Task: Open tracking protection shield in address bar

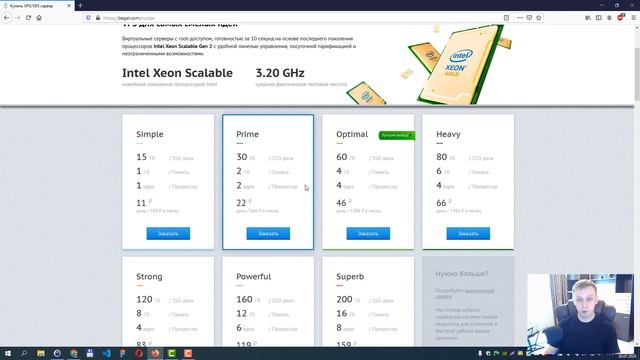Action: pos(89,18)
